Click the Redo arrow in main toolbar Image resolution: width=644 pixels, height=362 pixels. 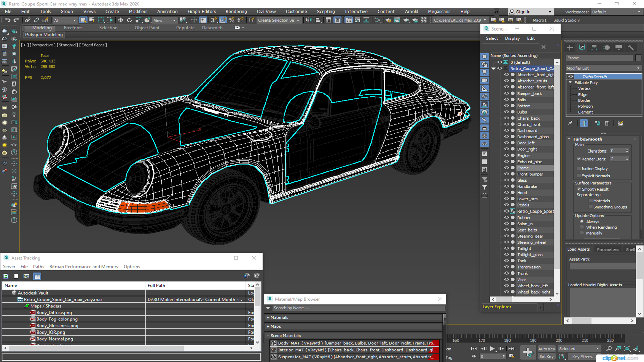coord(16,20)
